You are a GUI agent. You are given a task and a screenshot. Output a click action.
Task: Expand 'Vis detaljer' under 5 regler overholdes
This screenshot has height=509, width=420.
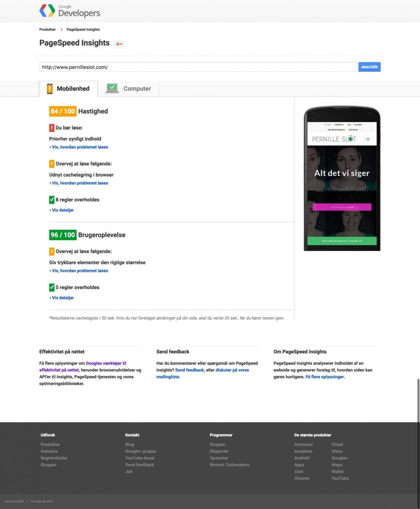pyautogui.click(x=62, y=297)
